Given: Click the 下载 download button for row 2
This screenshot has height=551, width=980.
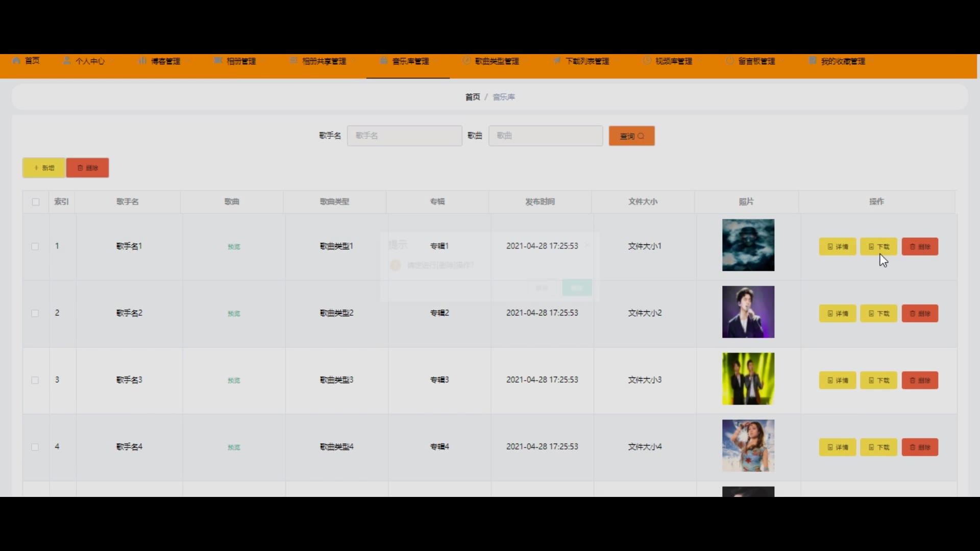Looking at the screenshot, I should pos(878,313).
